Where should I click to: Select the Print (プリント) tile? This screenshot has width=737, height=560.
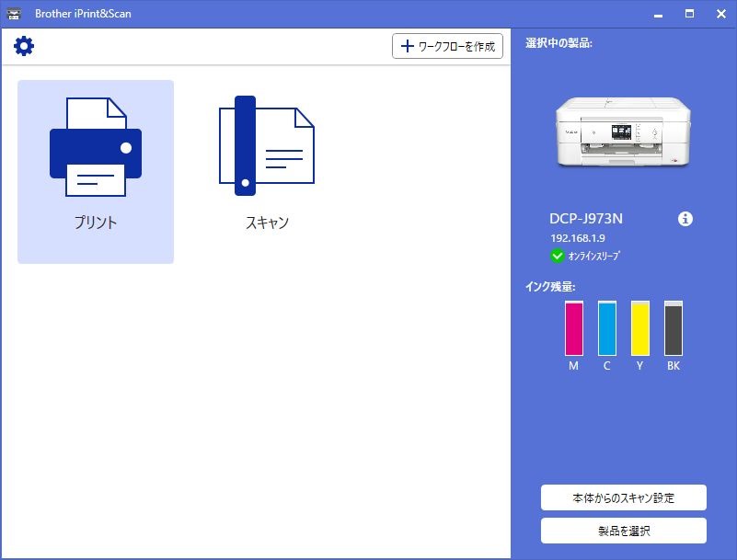(96, 171)
